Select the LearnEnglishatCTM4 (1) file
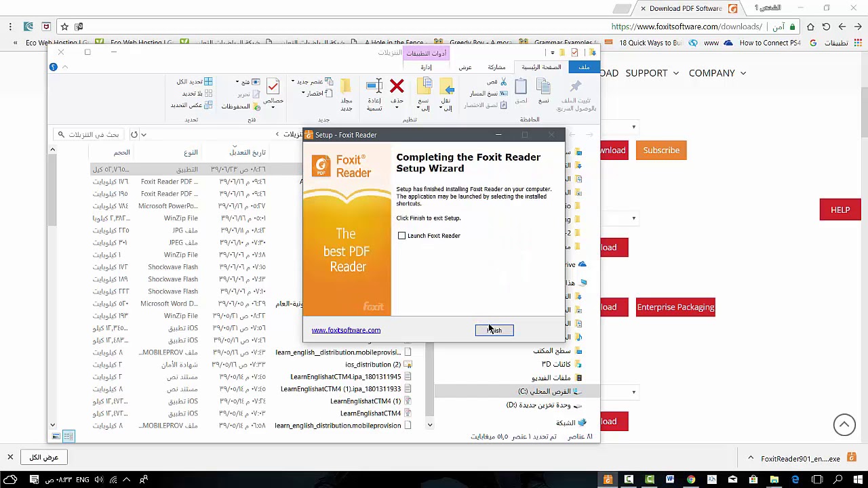Image resolution: width=868 pixels, height=488 pixels. pyautogui.click(x=370, y=401)
